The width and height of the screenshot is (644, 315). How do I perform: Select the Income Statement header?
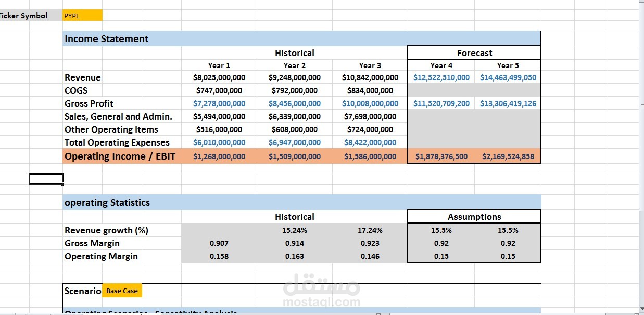pos(301,38)
